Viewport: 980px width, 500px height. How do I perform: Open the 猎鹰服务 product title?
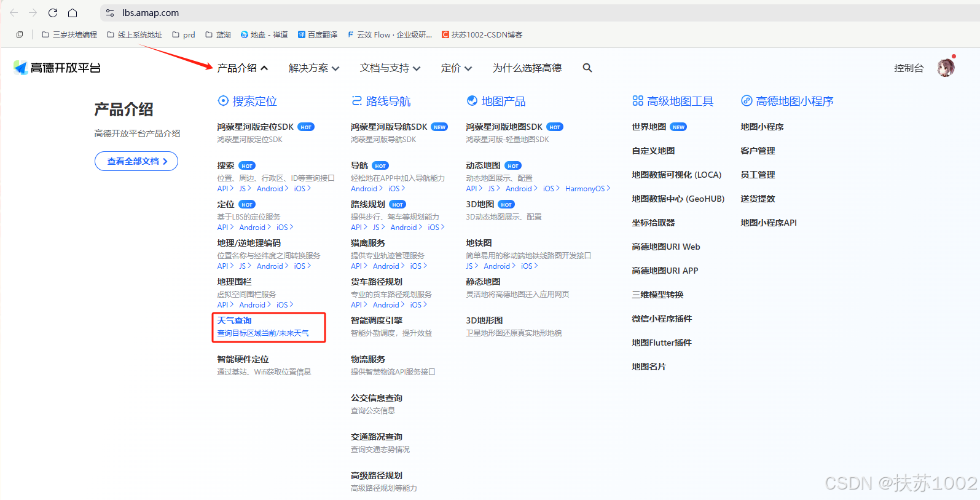pos(368,243)
